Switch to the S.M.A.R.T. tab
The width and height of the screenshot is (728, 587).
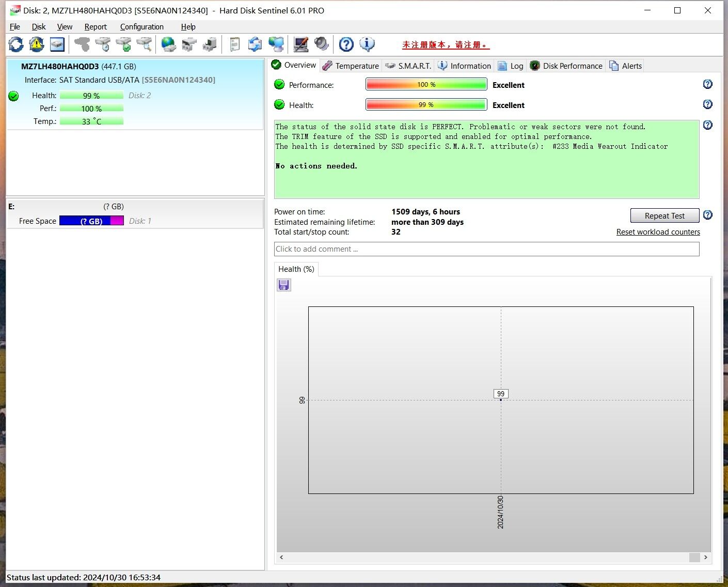(x=408, y=66)
